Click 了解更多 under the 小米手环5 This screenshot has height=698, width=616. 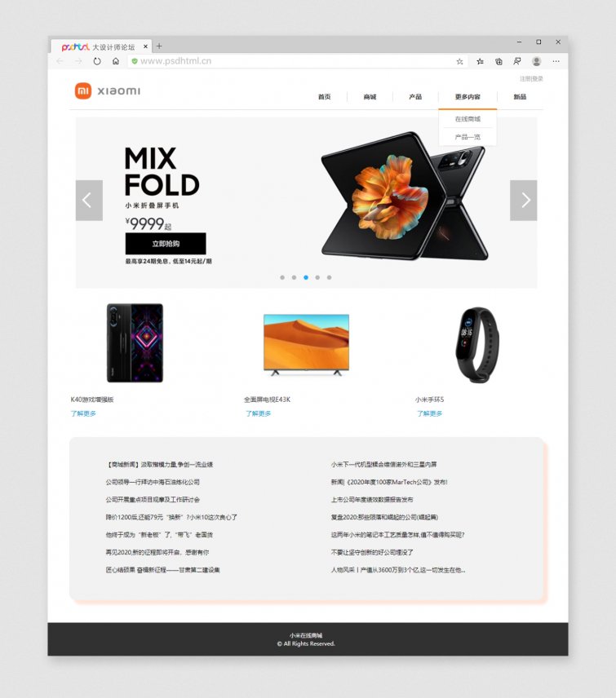[429, 413]
